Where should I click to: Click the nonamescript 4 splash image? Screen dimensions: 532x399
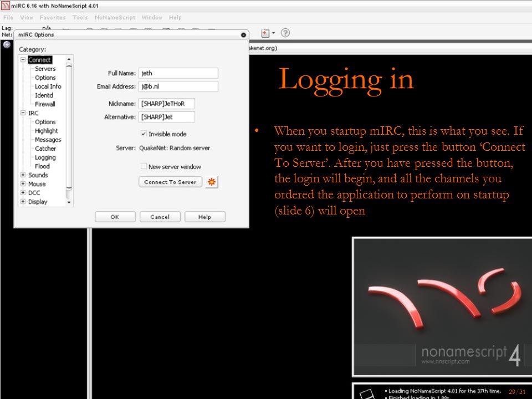pos(442,306)
